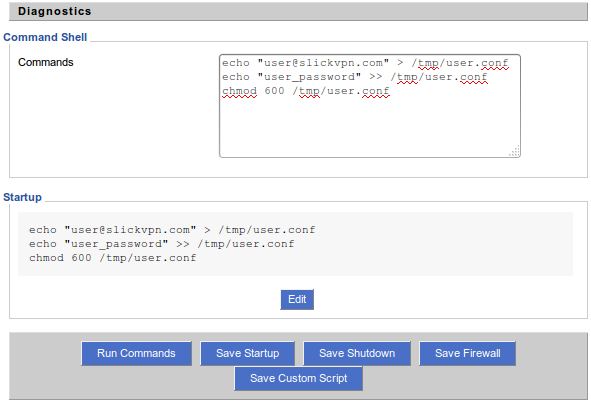
Task: Click 'chmod 600 /tmp/user.conf' line in Startup
Action: pos(113,258)
